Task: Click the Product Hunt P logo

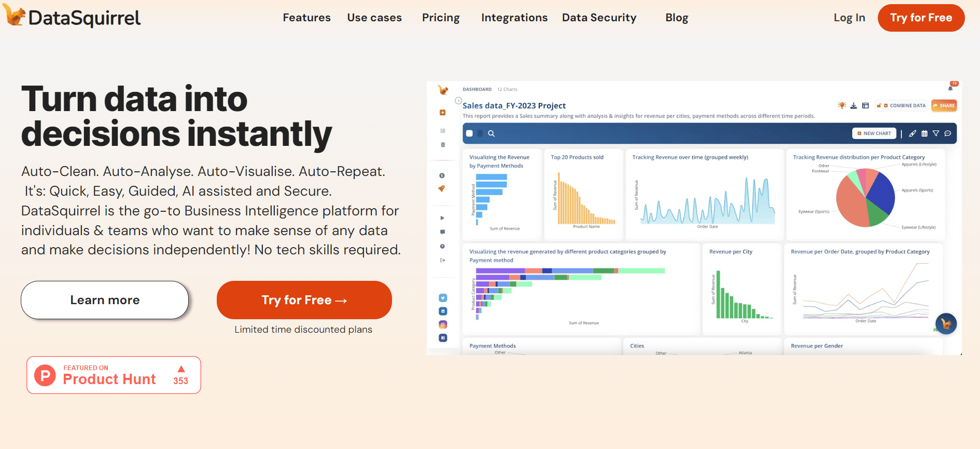Action: tap(45, 375)
